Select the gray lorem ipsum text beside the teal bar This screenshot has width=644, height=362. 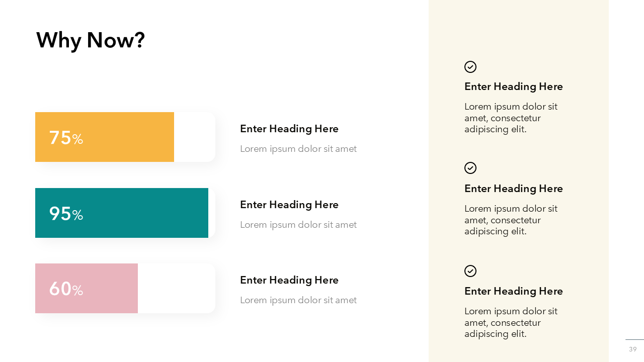[x=298, y=225]
